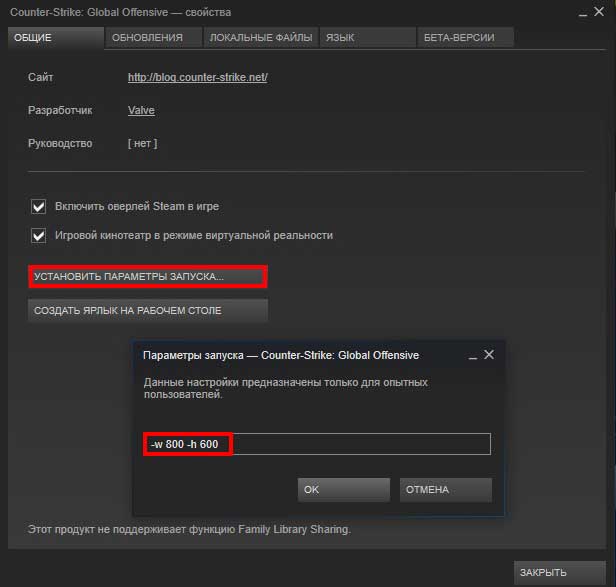Close the CS:GO properties window
616x587 pixels.
coord(599,12)
